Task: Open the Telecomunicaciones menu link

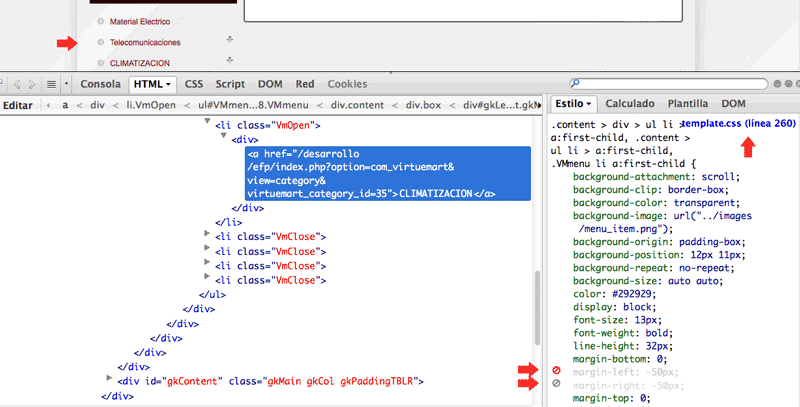Action: click(145, 42)
